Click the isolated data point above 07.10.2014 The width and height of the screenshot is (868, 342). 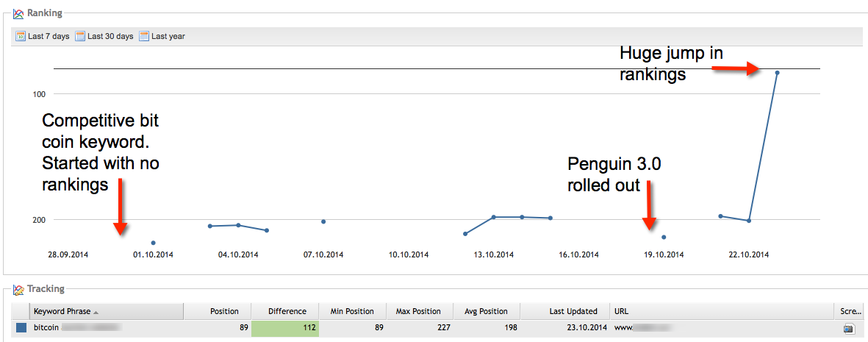coord(323,221)
